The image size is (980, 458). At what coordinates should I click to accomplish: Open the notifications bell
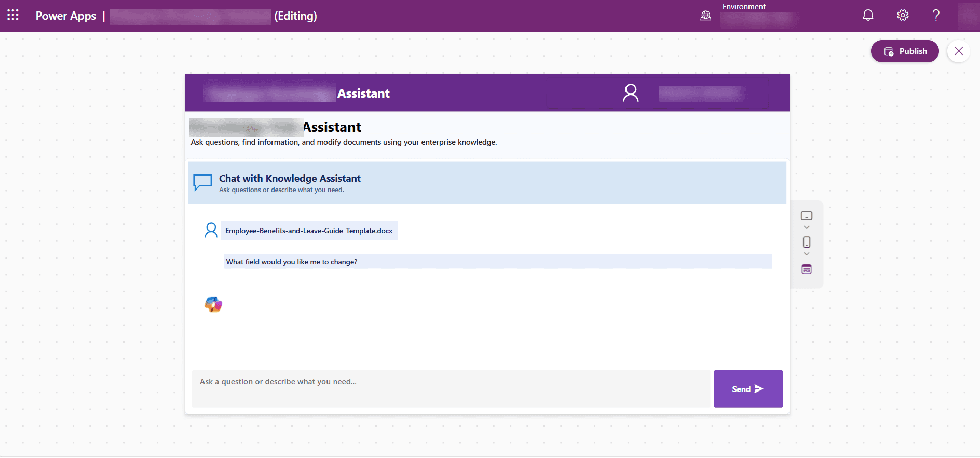[x=868, y=15]
